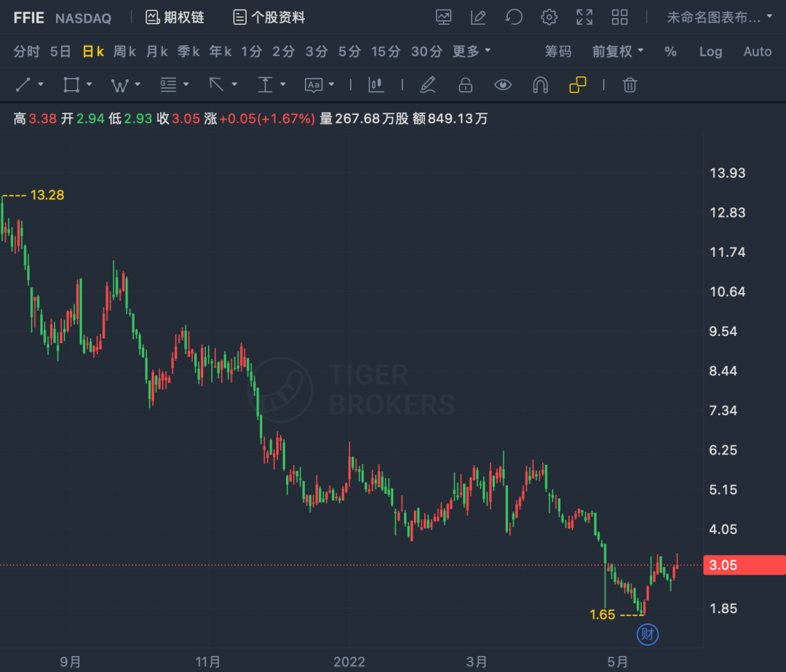Delete drawings with trash icon
786x672 pixels.
pyautogui.click(x=630, y=84)
